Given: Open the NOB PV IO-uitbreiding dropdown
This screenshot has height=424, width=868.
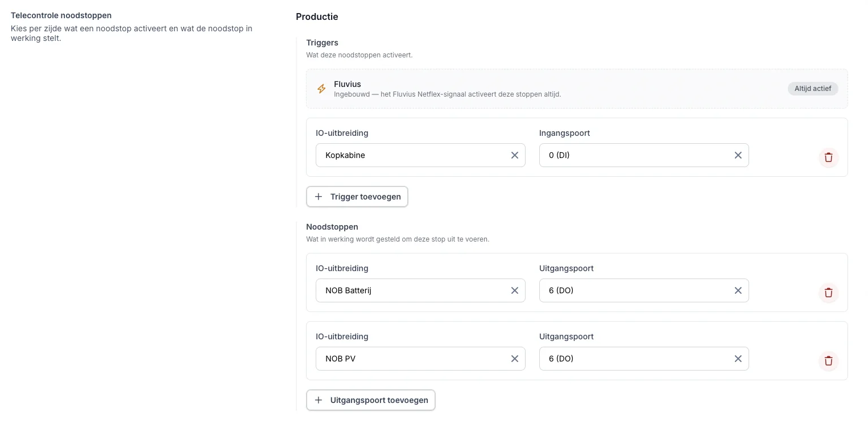Looking at the screenshot, I should click(420, 359).
